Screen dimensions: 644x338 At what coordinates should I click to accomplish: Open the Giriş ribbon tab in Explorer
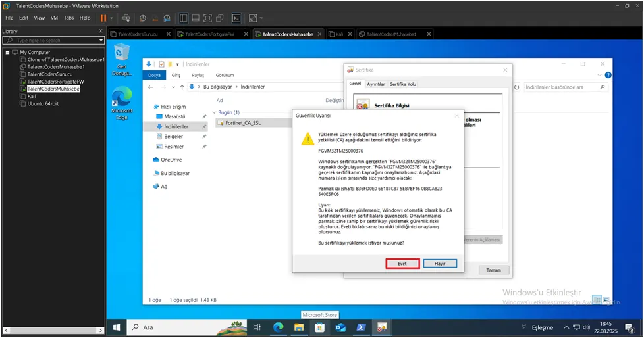point(176,75)
